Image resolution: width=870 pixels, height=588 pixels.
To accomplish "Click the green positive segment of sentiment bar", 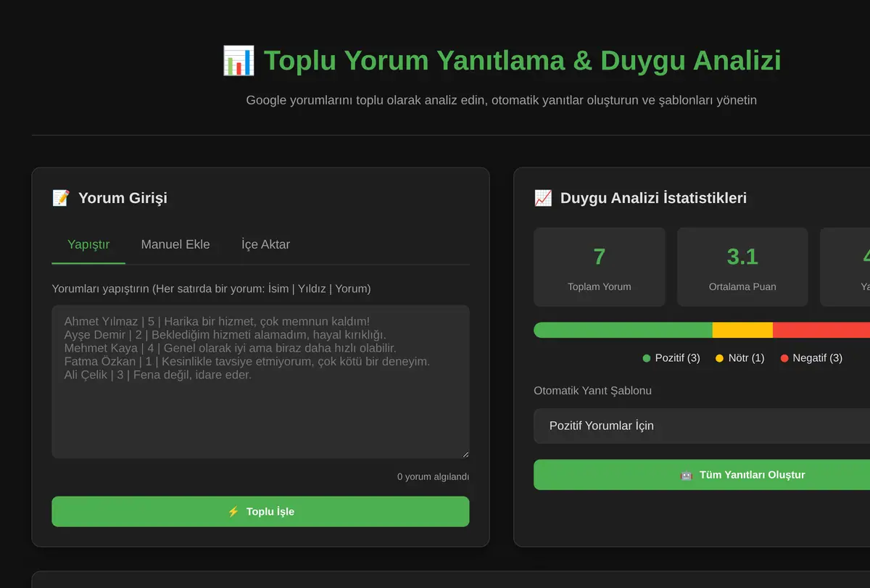I will pyautogui.click(x=623, y=330).
